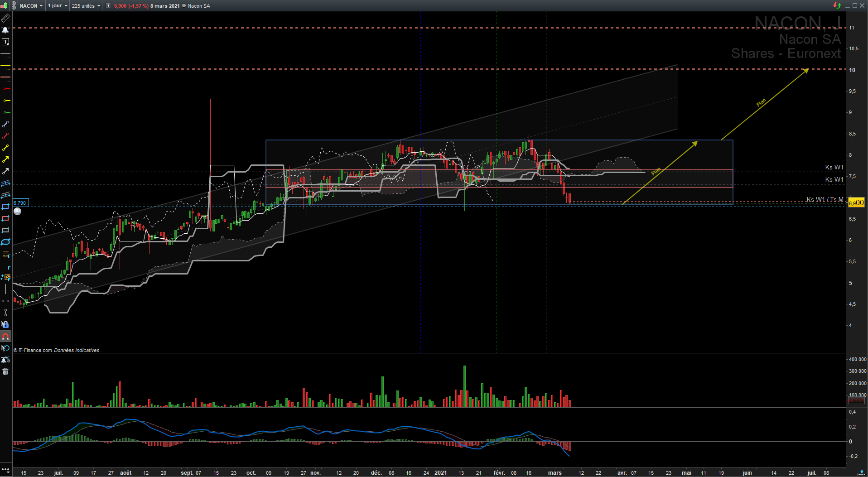Click the trash bin delete tool
This screenshot has height=477, width=868.
5,371
